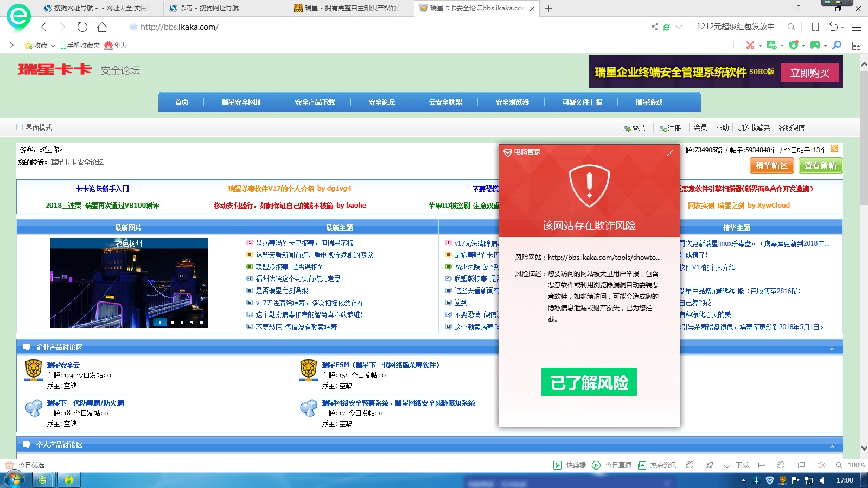
Task: Click the undo closed tab arrow icon
Action: click(833, 27)
